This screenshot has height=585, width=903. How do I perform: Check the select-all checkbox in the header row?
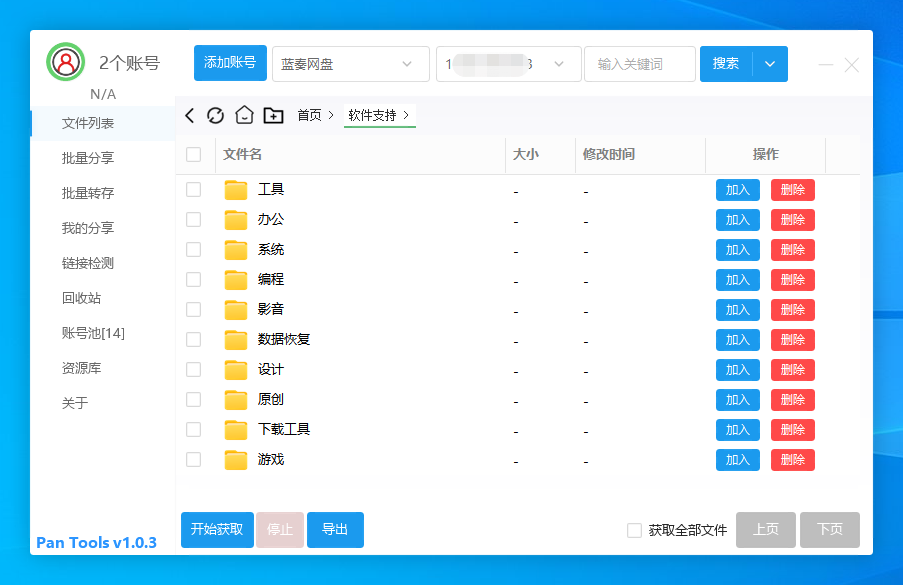(193, 154)
